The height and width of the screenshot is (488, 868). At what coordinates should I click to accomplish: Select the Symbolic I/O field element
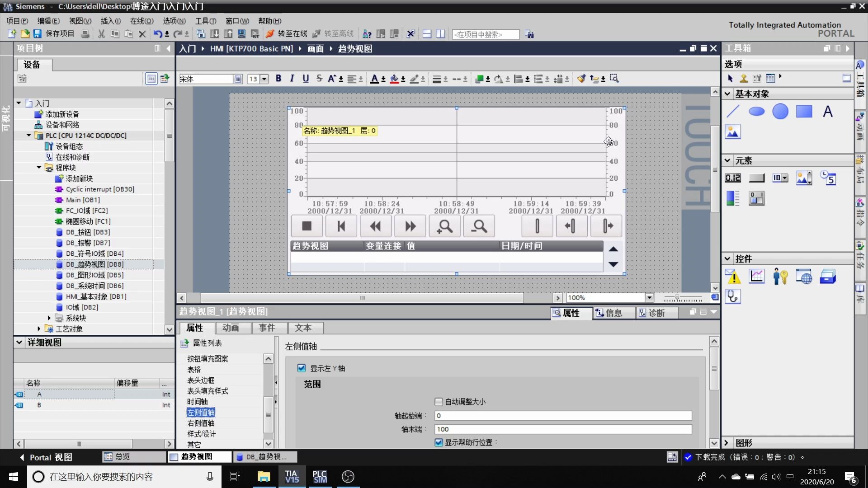coord(780,178)
